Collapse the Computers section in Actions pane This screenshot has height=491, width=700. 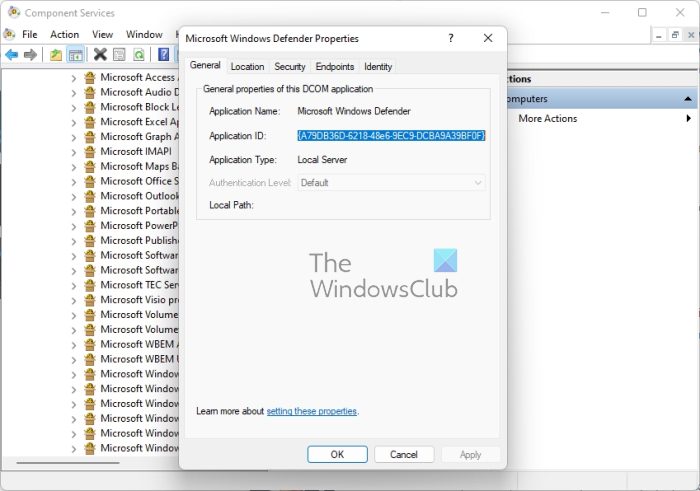(688, 99)
